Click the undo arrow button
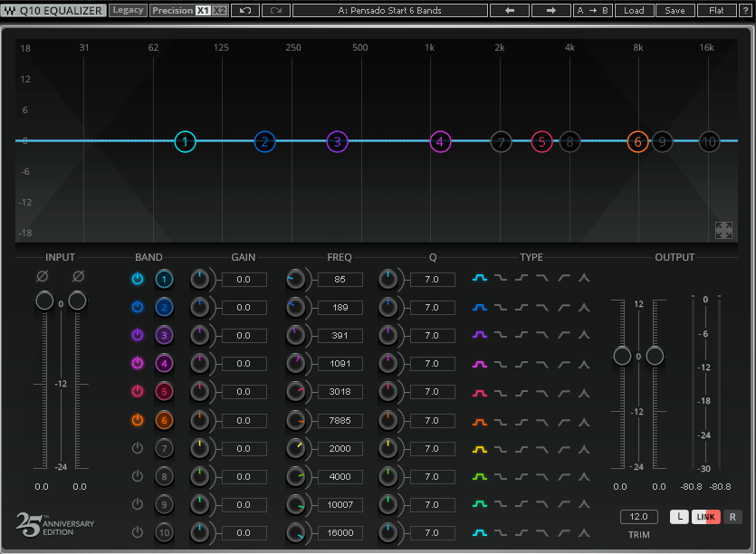This screenshot has width=756, height=554. (245, 10)
